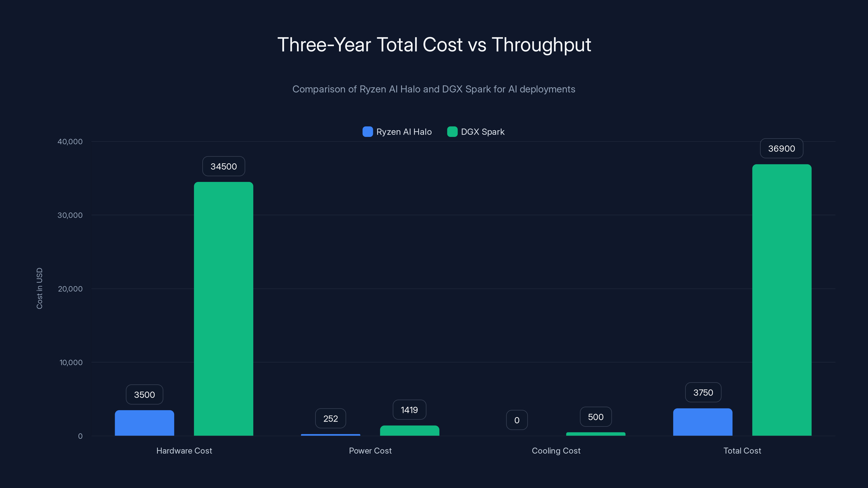Select the Hardware Cost category axis label
This screenshot has height=488, width=868.
[x=184, y=451]
